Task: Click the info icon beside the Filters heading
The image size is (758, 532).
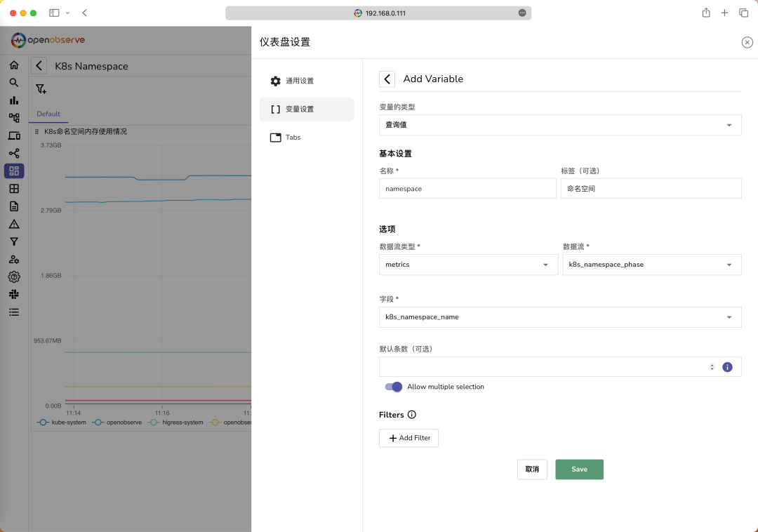Action: pyautogui.click(x=412, y=415)
